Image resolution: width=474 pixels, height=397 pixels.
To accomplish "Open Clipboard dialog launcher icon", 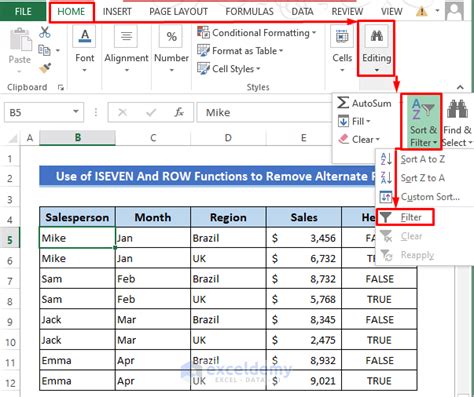I will 61,87.
